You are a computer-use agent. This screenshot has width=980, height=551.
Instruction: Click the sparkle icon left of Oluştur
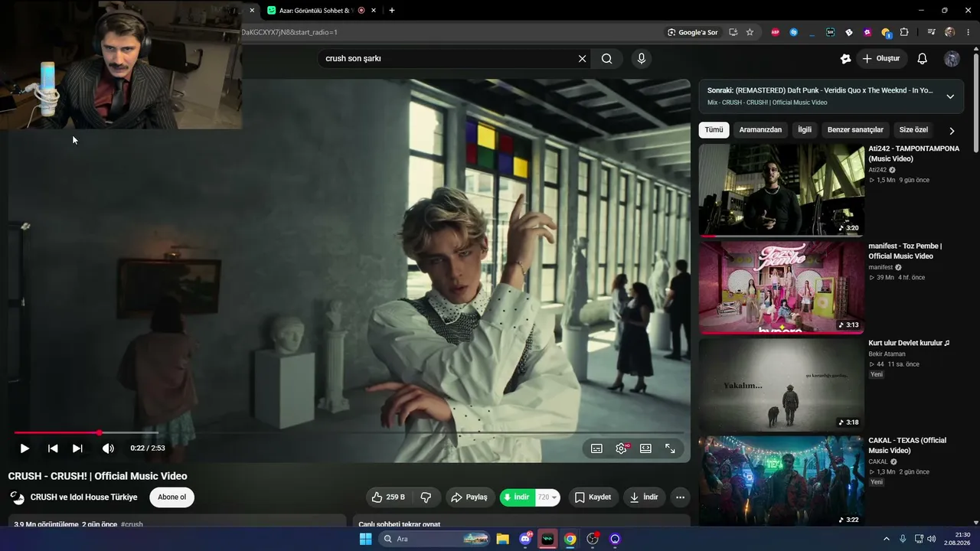(845, 59)
